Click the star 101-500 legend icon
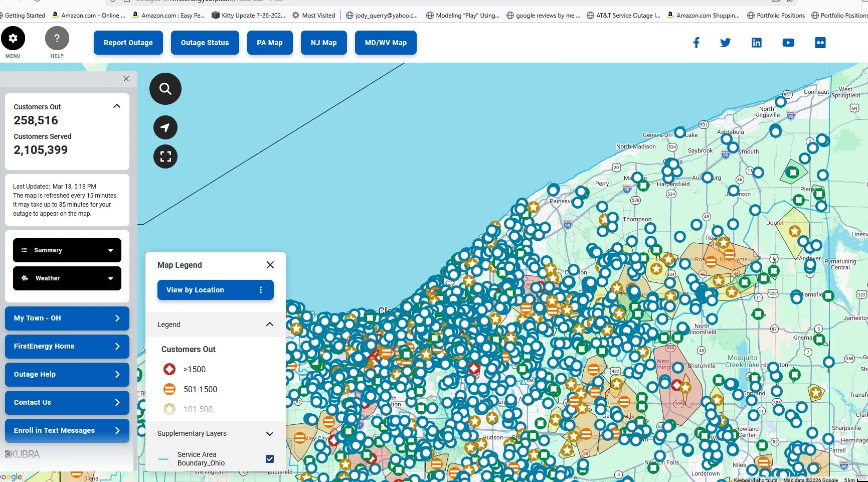The image size is (868, 482). point(169,409)
